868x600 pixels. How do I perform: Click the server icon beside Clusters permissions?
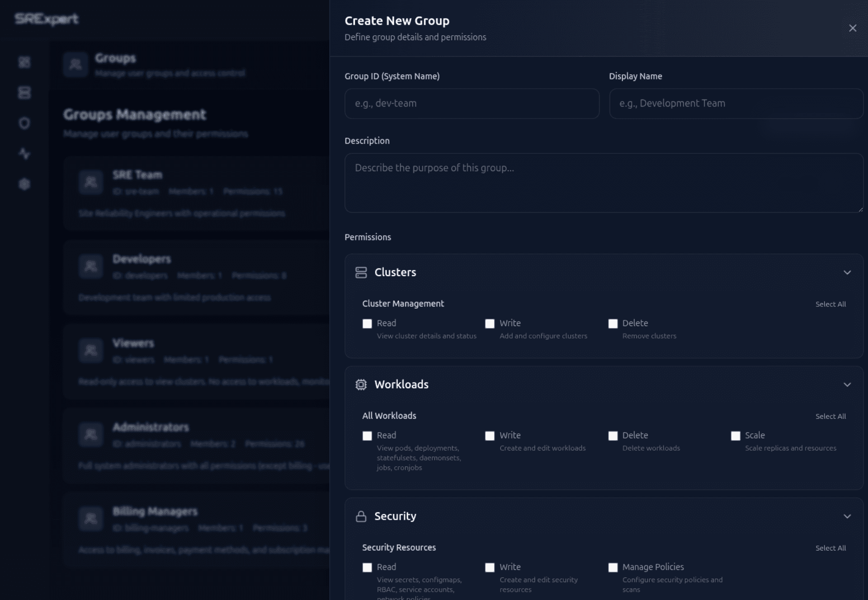click(362, 272)
